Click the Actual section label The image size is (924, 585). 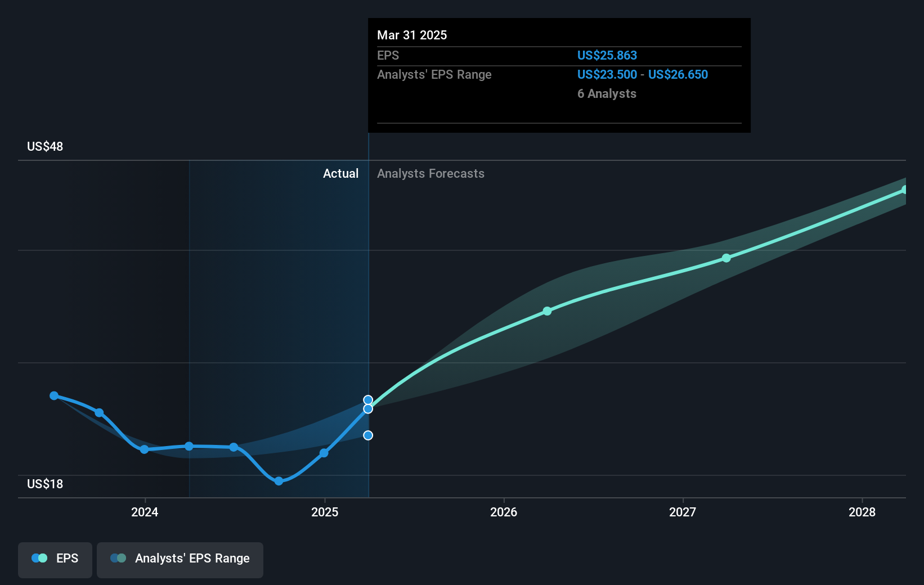340,174
